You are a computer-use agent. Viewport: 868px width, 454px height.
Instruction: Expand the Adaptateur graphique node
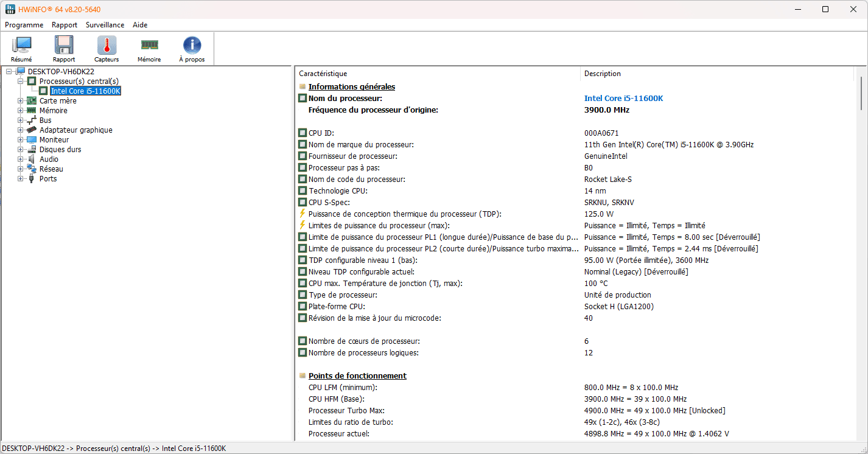coord(21,130)
